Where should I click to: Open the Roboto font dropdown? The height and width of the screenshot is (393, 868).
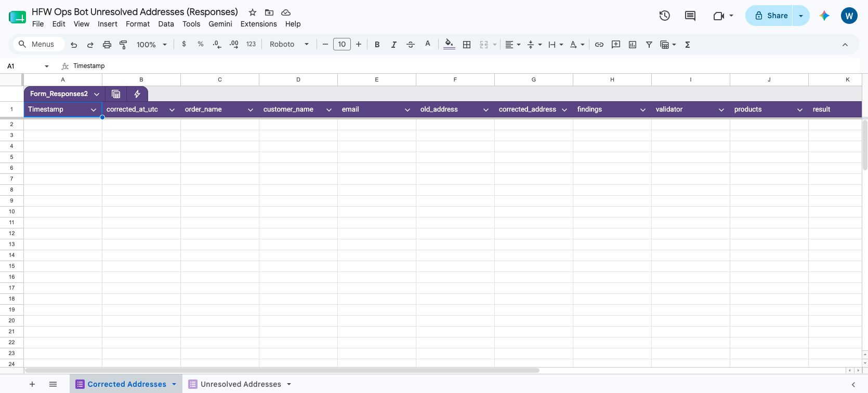click(x=289, y=45)
